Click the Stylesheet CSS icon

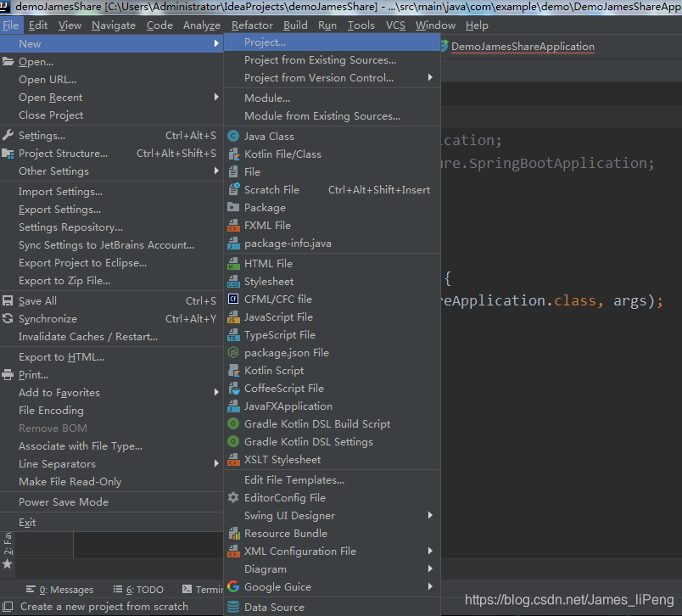pos(233,282)
